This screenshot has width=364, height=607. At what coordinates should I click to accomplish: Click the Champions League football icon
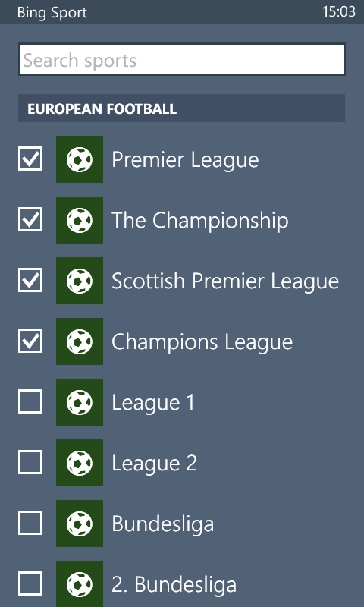80,341
